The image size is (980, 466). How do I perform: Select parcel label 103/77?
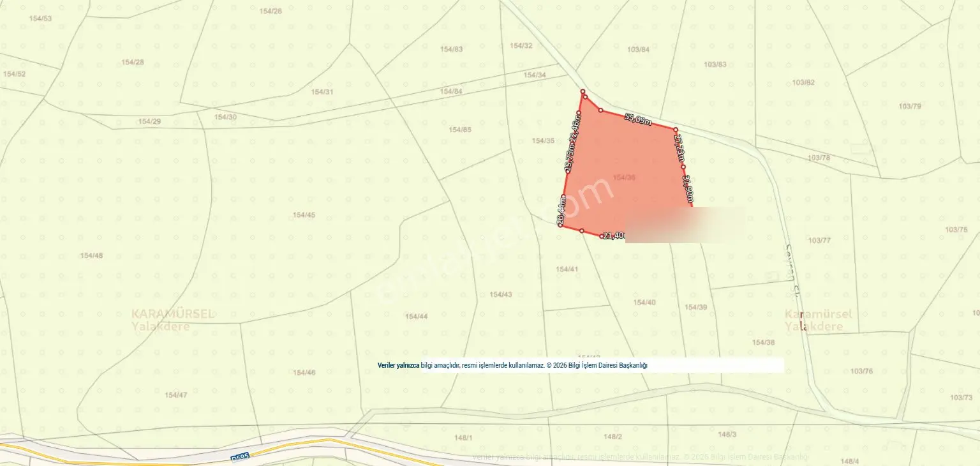(x=819, y=240)
